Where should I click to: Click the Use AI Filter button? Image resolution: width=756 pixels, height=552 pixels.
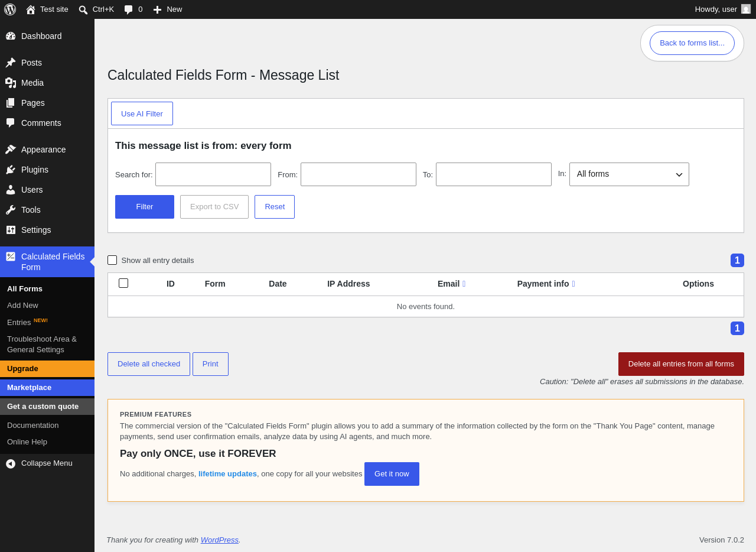[142, 113]
